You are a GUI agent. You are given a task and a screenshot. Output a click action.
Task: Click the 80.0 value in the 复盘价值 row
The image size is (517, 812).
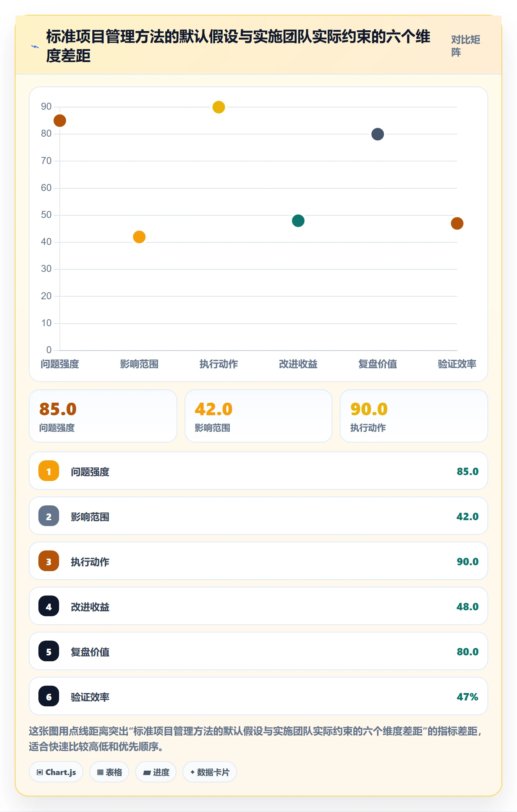click(468, 652)
